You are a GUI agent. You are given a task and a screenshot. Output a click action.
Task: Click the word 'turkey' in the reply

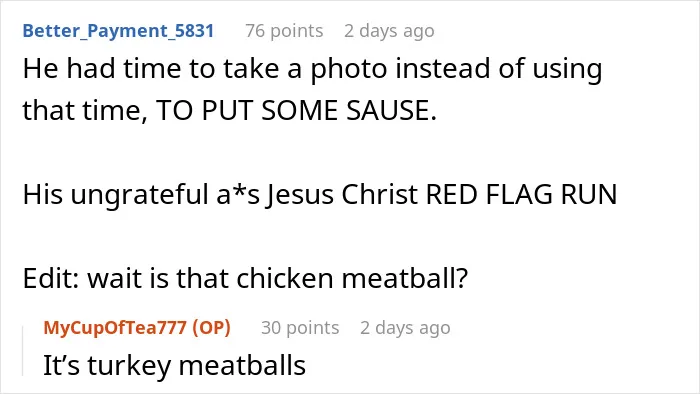[x=129, y=366]
